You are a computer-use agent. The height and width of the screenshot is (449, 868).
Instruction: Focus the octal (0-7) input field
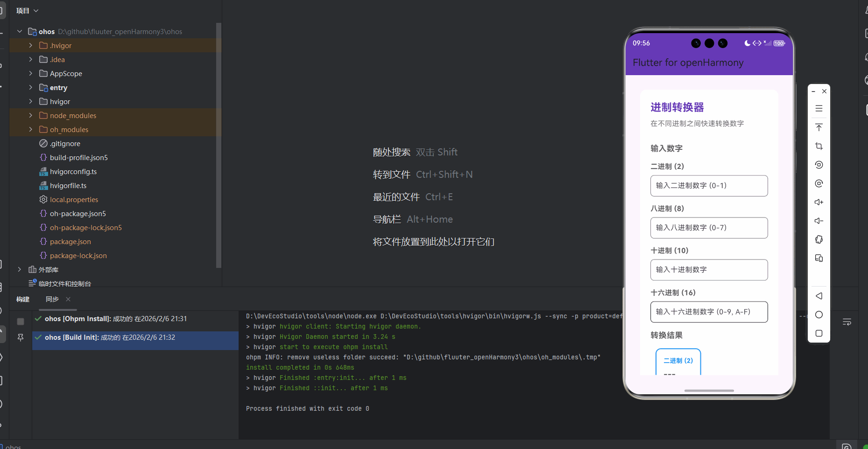click(709, 228)
